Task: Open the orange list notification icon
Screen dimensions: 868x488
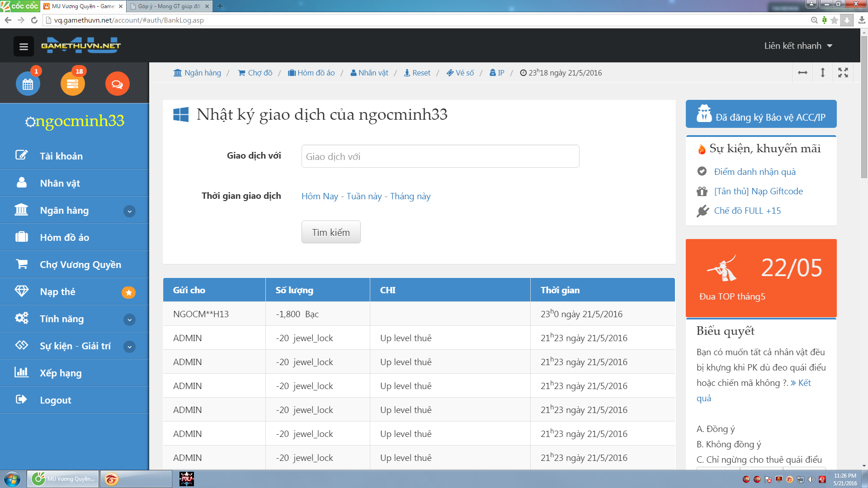Action: pos(72,84)
